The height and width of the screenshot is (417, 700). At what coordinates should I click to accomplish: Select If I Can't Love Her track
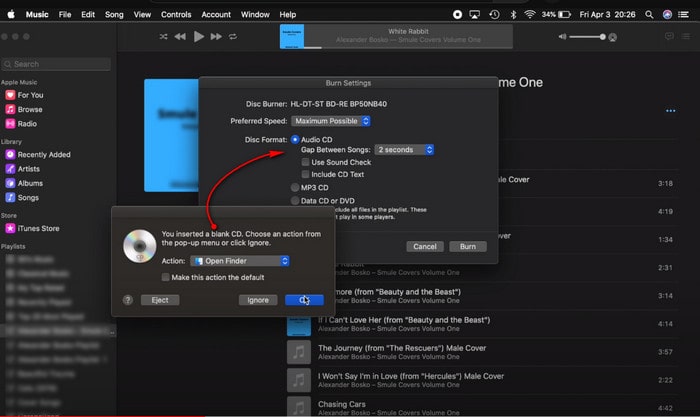click(x=482, y=324)
